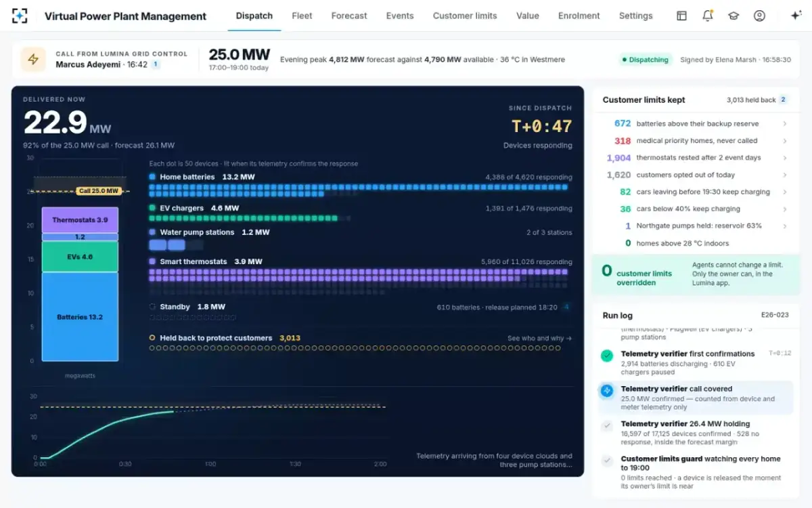The width and height of the screenshot is (812, 508).
Task: Click the lightning call icon beside Lumina Grid Control
Action: pos(33,60)
